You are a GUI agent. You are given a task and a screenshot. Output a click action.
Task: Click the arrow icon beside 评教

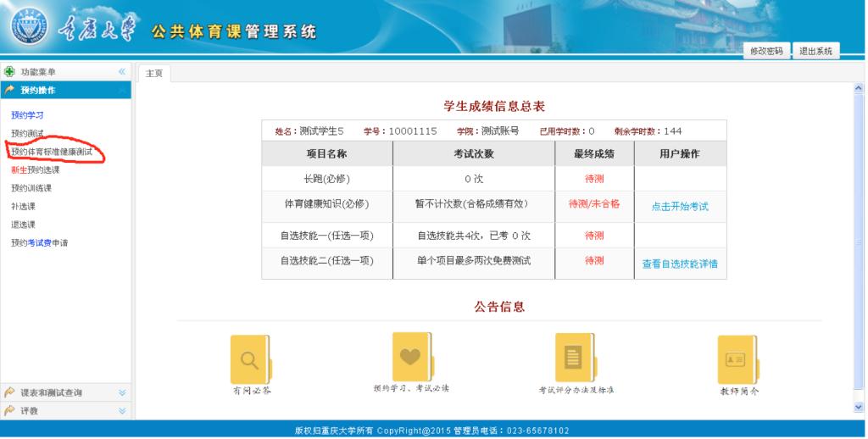pyautogui.click(x=10, y=410)
